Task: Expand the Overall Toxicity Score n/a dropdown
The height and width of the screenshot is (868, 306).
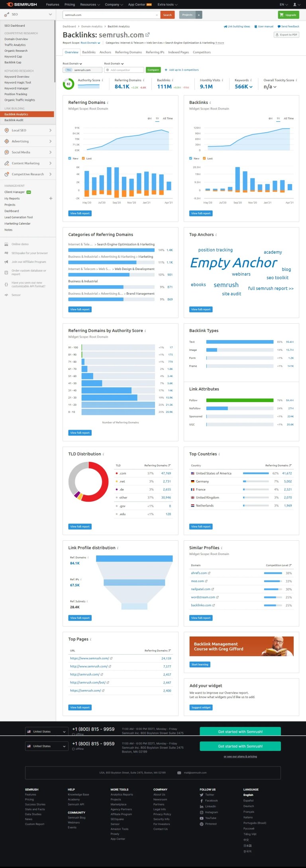Action: (x=270, y=86)
